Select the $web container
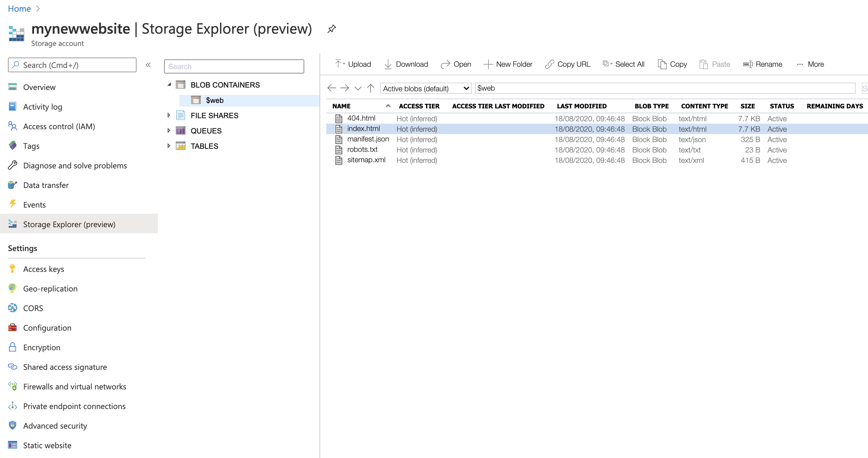The width and height of the screenshot is (868, 458). click(x=249, y=100)
